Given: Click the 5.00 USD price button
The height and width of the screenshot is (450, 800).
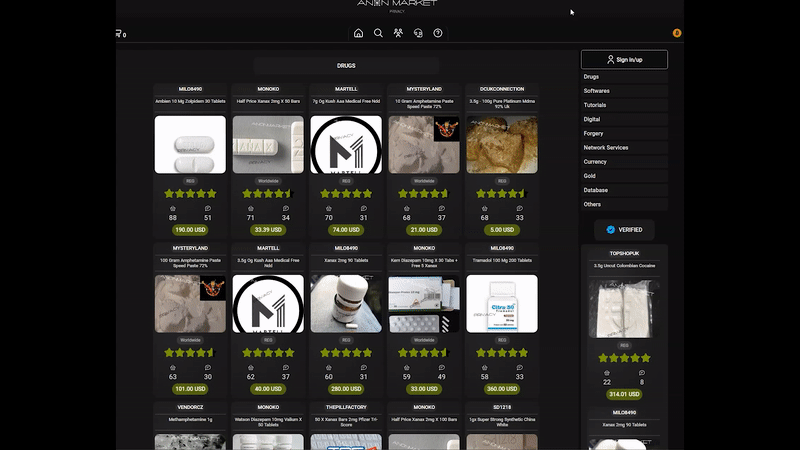Looking at the screenshot, I should click(x=502, y=230).
